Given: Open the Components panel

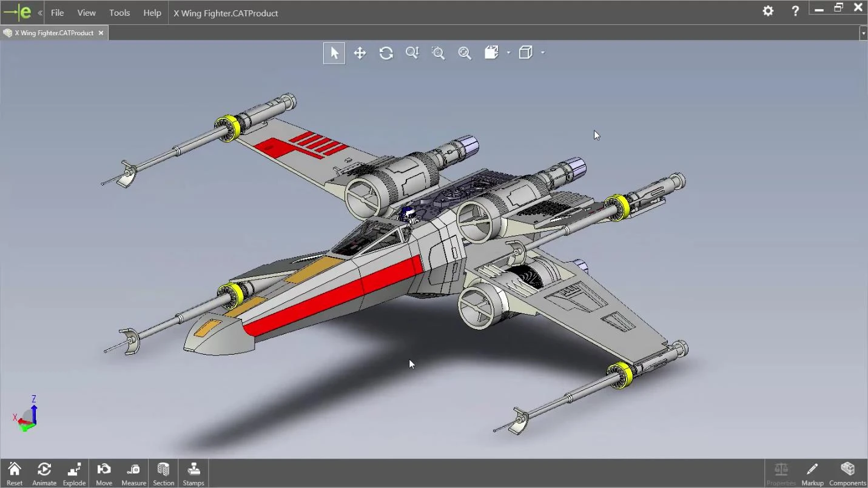Looking at the screenshot, I should coord(847,473).
